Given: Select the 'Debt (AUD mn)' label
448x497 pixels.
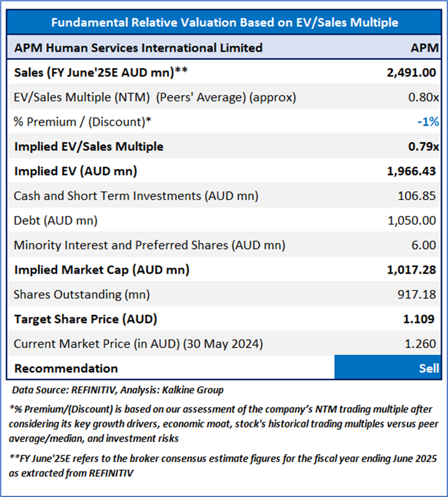Looking at the screenshot, I should [x=55, y=221].
